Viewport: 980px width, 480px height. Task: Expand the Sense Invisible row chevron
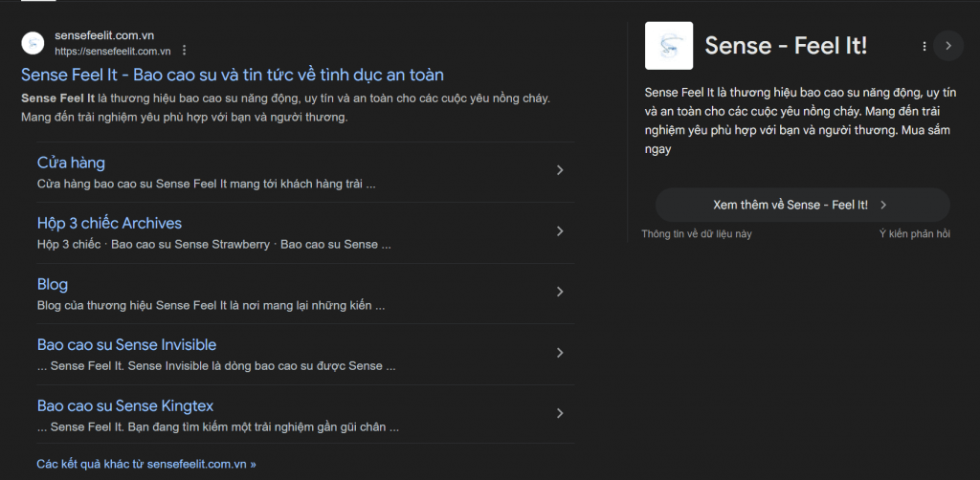pos(560,353)
